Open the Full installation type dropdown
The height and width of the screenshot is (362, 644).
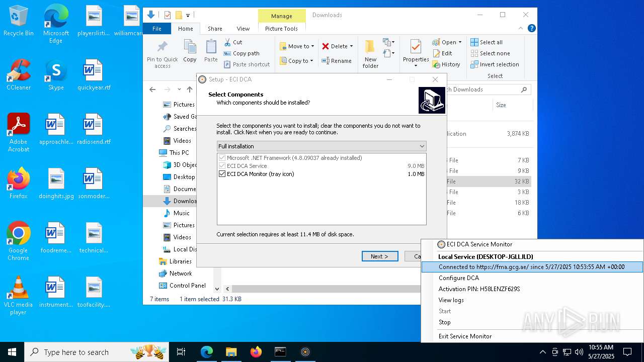pos(321,146)
